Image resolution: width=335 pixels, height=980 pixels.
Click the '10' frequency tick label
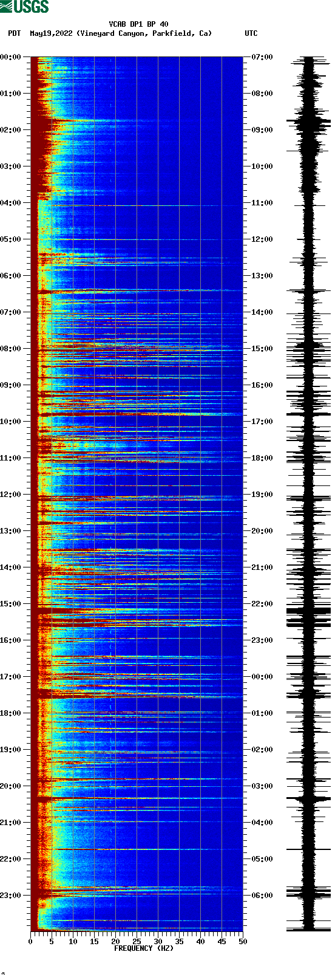pyautogui.click(x=73, y=942)
